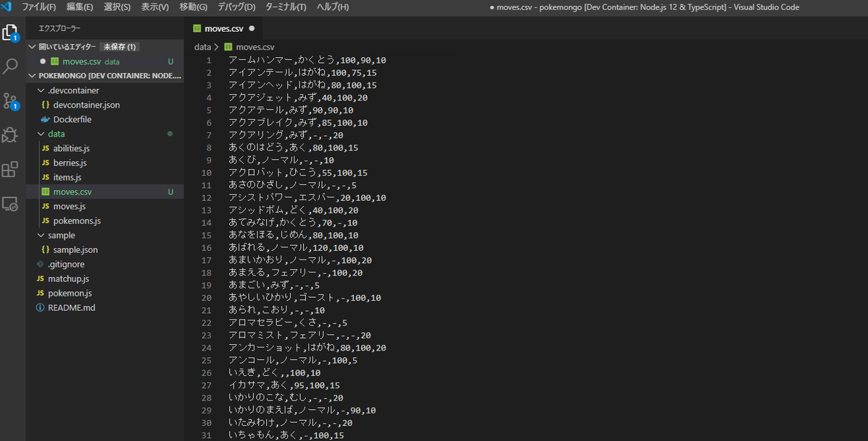Click the line あやしいひかり,ゴースト,-,100,10

(305, 298)
